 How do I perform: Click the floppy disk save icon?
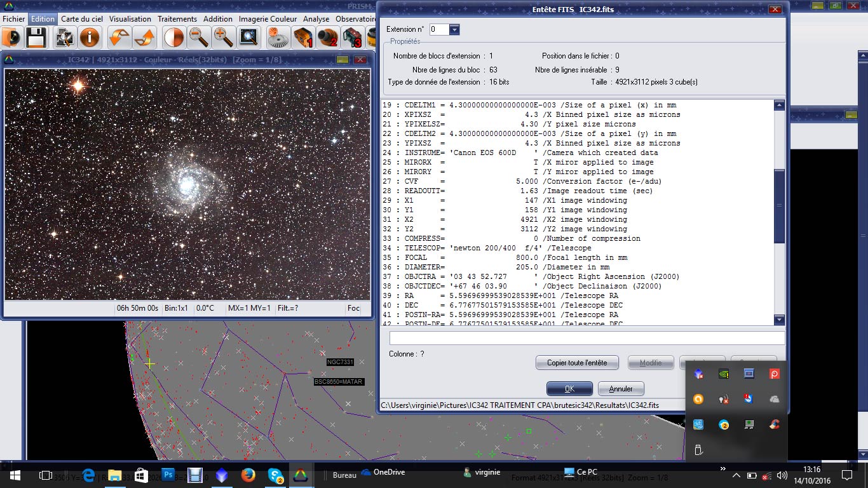36,37
